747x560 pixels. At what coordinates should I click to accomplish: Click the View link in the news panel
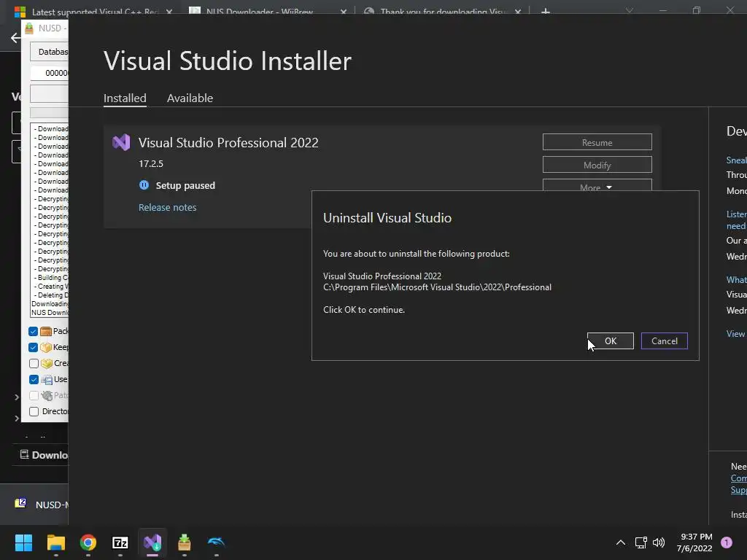pos(735,334)
